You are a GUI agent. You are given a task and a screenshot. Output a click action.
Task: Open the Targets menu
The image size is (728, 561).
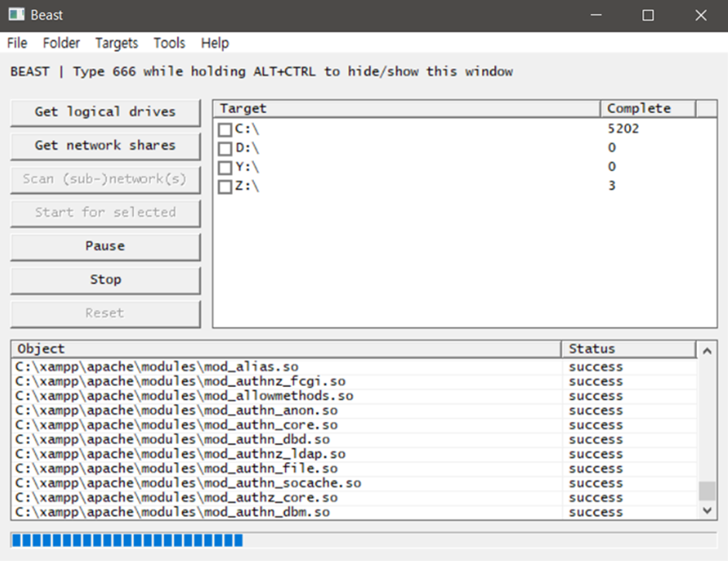pos(116,43)
